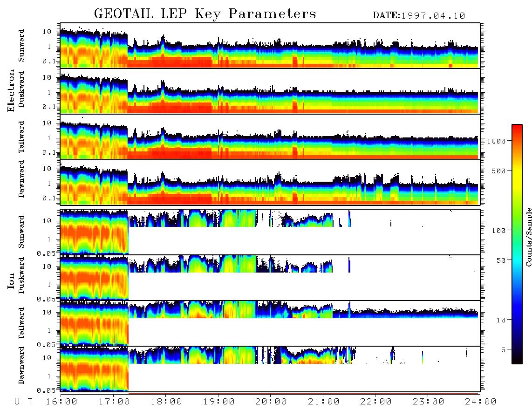Select the Electron Duskward panel label
Image resolution: width=532 pixels, height=410 pixels.
21,89
